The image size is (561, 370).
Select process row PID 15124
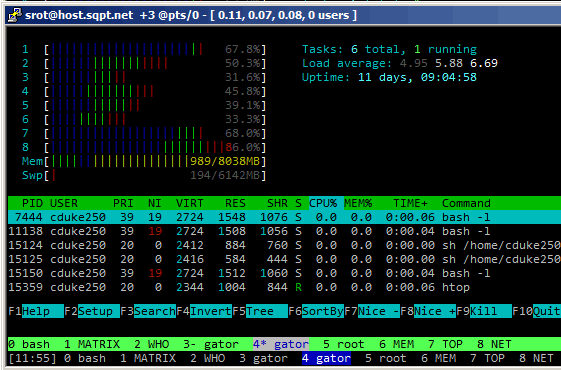(x=284, y=245)
